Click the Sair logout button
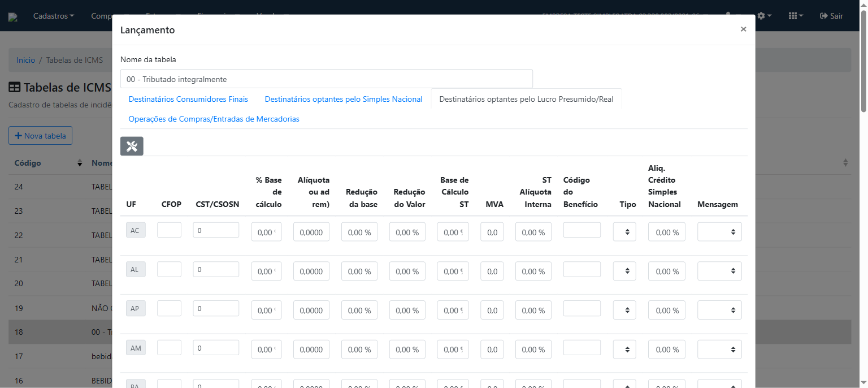The height and width of the screenshot is (388, 868). click(831, 16)
